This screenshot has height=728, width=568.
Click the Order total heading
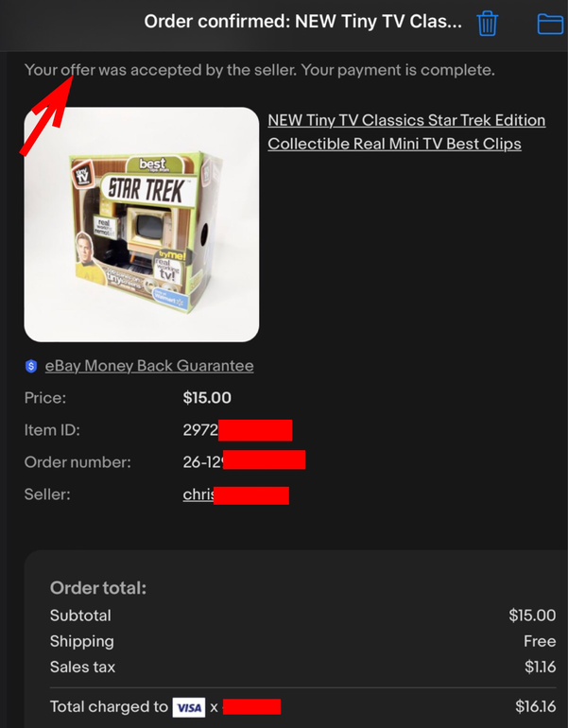pyautogui.click(x=98, y=588)
